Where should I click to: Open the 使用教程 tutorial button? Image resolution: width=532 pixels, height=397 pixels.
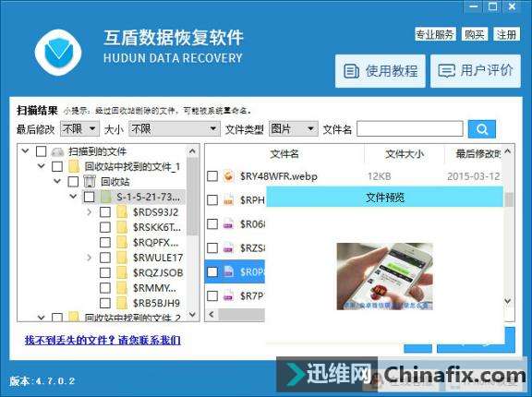point(380,71)
